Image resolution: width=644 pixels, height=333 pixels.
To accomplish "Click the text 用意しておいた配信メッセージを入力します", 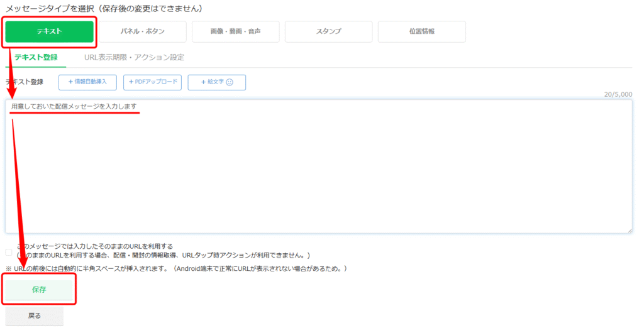I will click(74, 106).
